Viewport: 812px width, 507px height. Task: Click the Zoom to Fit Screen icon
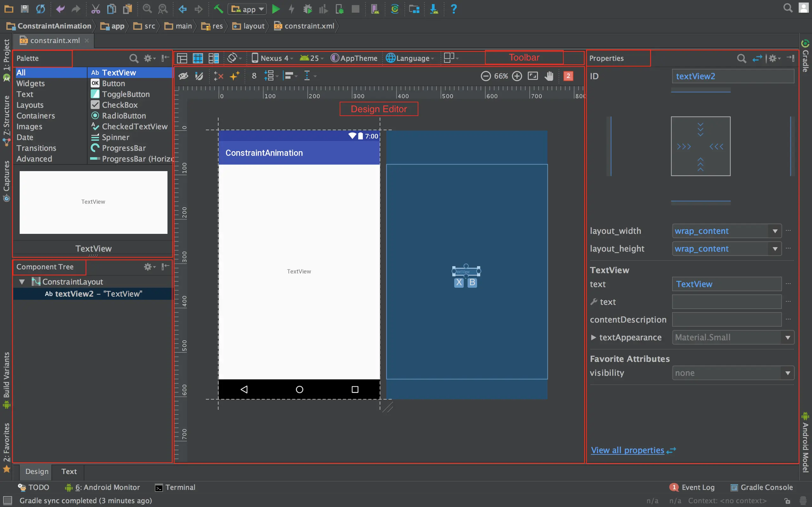[x=533, y=76]
